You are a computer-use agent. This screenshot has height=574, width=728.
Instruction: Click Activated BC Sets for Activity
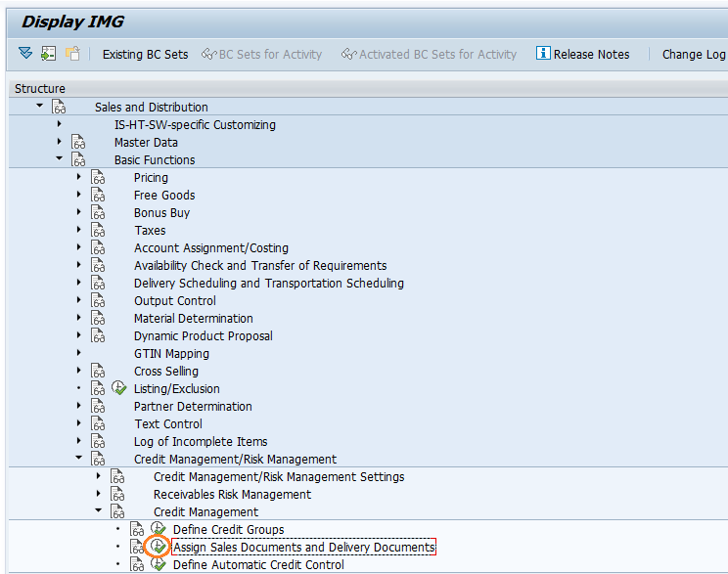[429, 55]
